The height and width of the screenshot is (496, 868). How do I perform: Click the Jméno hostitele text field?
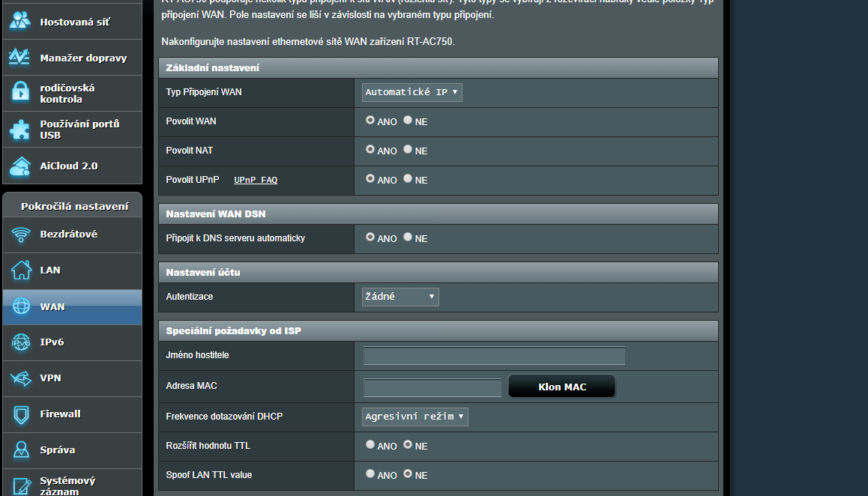click(494, 355)
